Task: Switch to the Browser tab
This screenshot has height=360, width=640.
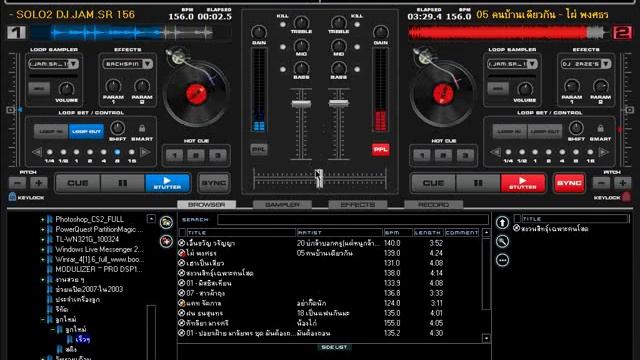Action: pos(207,204)
